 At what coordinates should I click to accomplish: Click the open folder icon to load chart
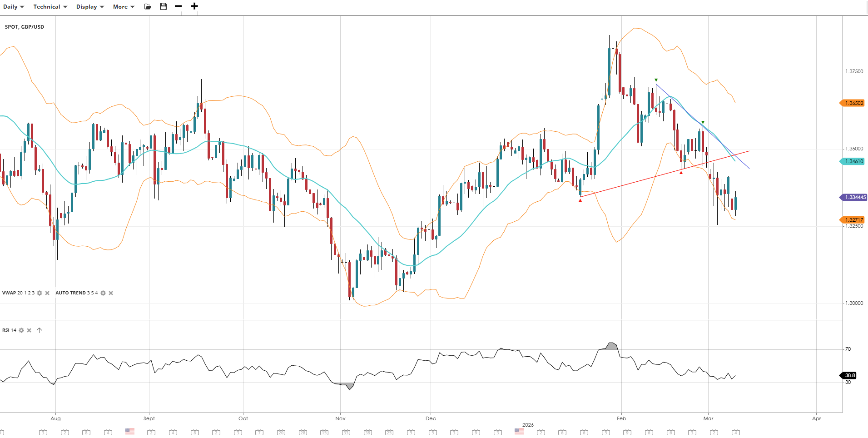(148, 6)
